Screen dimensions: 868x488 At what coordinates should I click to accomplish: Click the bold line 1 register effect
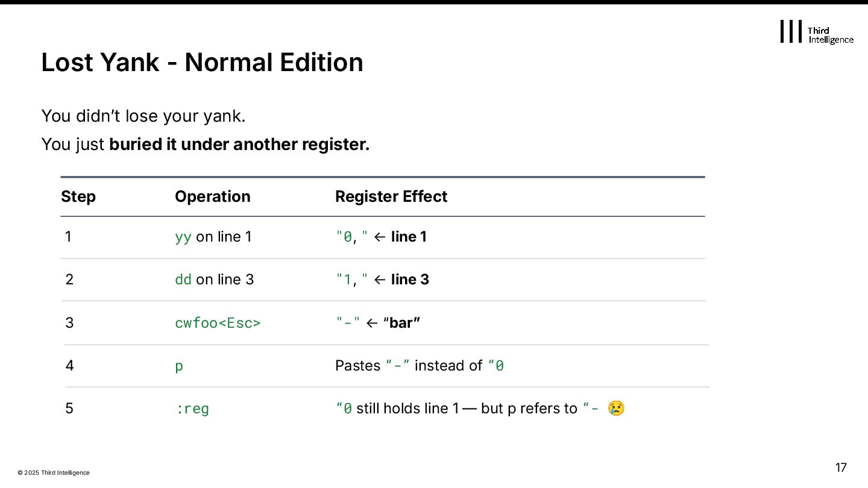pyautogui.click(x=409, y=237)
